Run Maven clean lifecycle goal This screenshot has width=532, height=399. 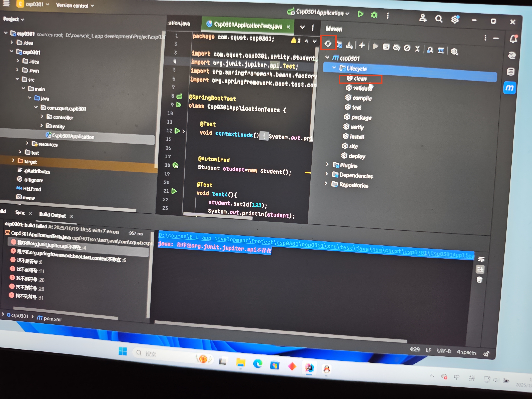(360, 79)
